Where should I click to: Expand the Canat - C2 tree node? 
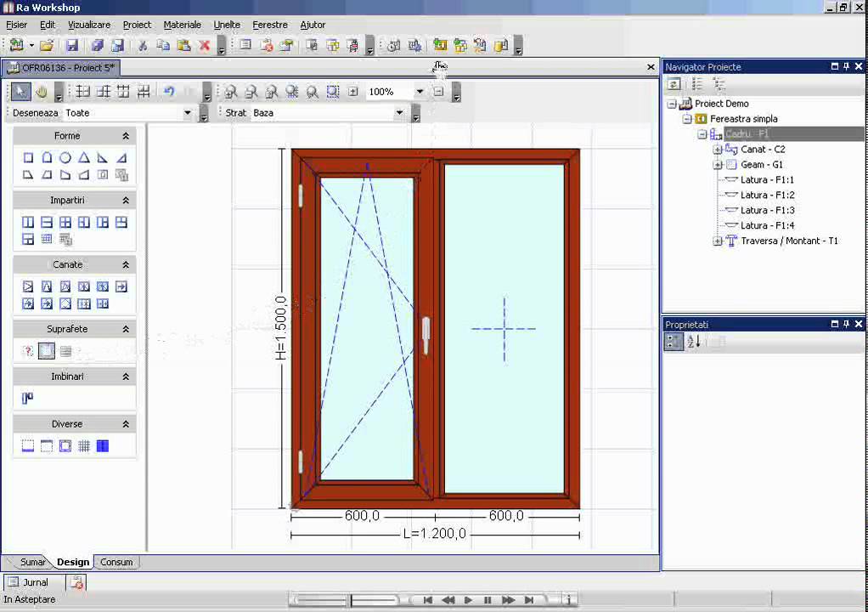pos(718,150)
